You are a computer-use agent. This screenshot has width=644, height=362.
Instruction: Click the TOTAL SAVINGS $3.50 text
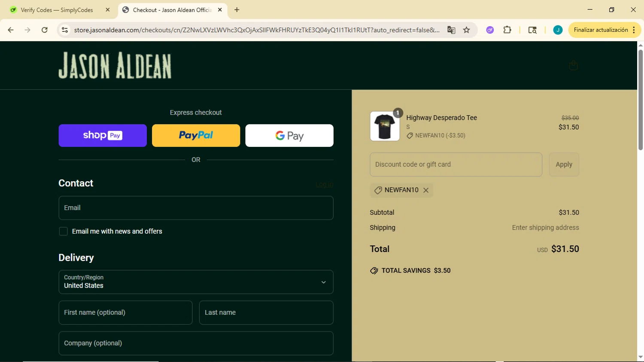point(410,271)
